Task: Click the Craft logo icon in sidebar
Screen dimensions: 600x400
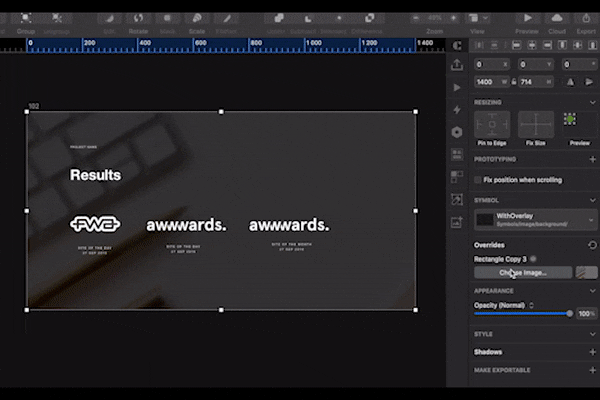Action: pos(457,46)
